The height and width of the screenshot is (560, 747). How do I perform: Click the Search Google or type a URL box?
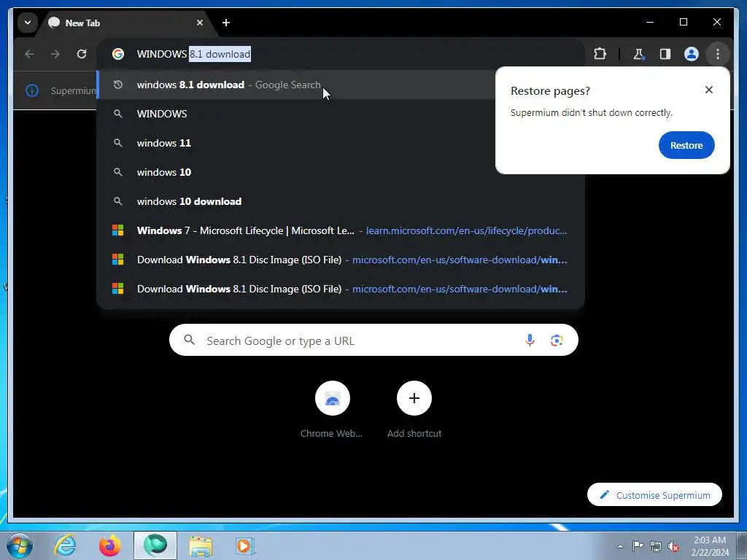point(373,340)
